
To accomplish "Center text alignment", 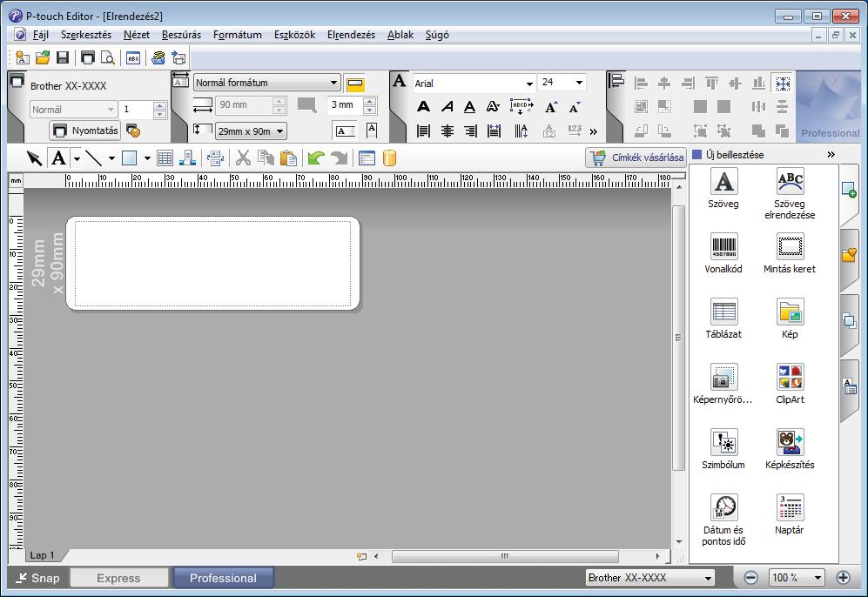I will [447, 131].
